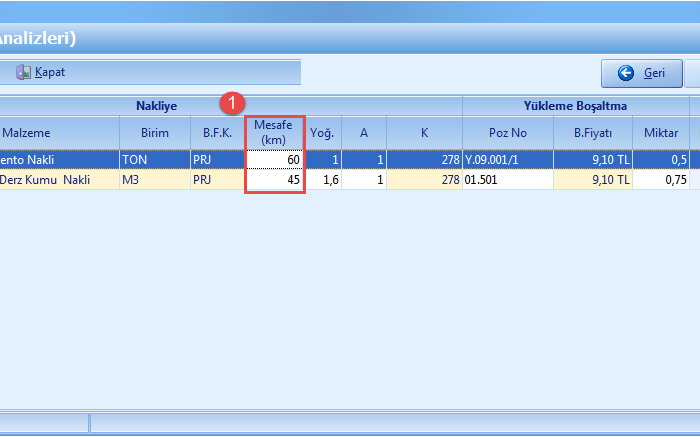Click the Mesafe (km) column header
Screen dimensions: 700x437
coord(275,132)
